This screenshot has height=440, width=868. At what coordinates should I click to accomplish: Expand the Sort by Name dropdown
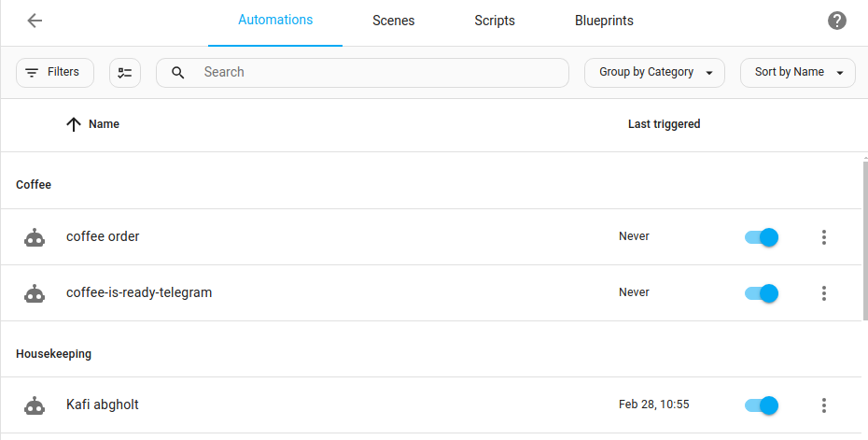pos(797,73)
